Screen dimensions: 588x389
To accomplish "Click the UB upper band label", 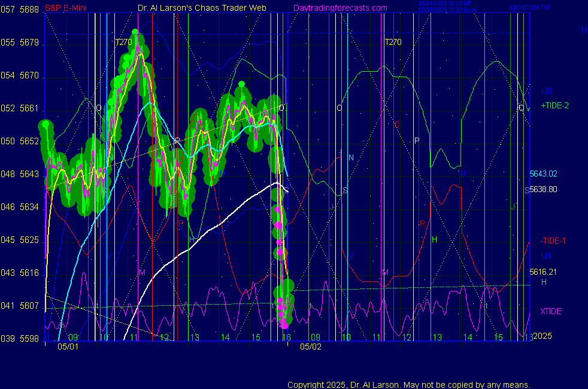I will 546,92.
